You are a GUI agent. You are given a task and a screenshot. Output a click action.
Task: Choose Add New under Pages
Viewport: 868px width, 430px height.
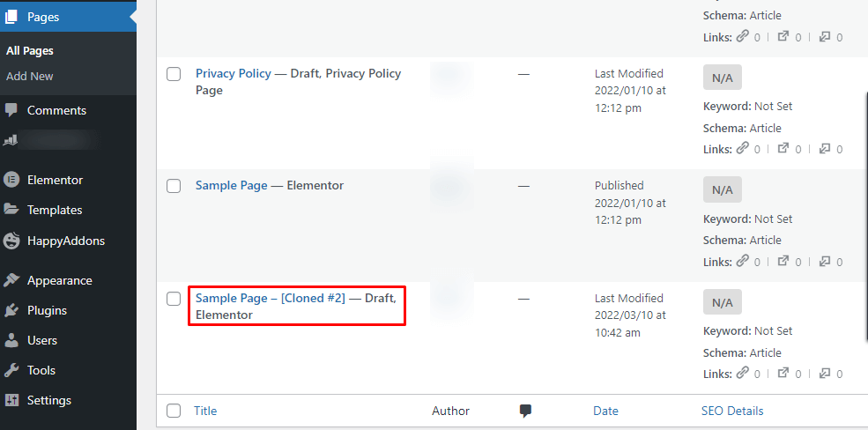click(x=30, y=77)
